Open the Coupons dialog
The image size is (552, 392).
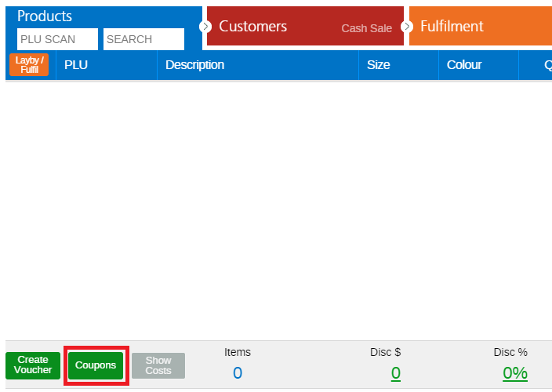tap(96, 365)
